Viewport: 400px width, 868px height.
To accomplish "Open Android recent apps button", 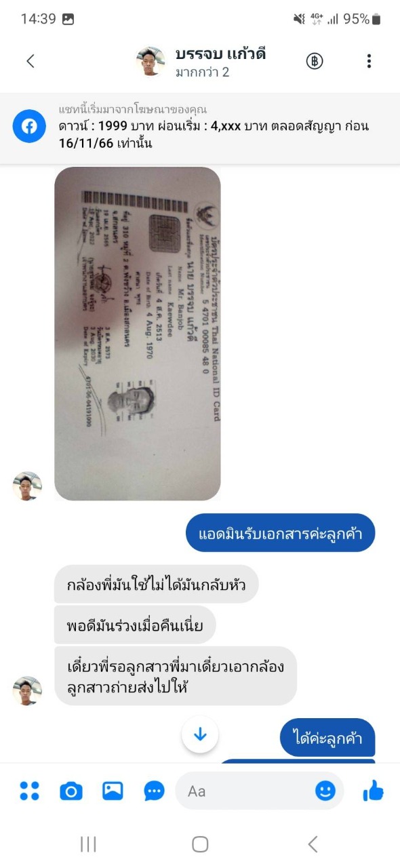I will tap(88, 844).
